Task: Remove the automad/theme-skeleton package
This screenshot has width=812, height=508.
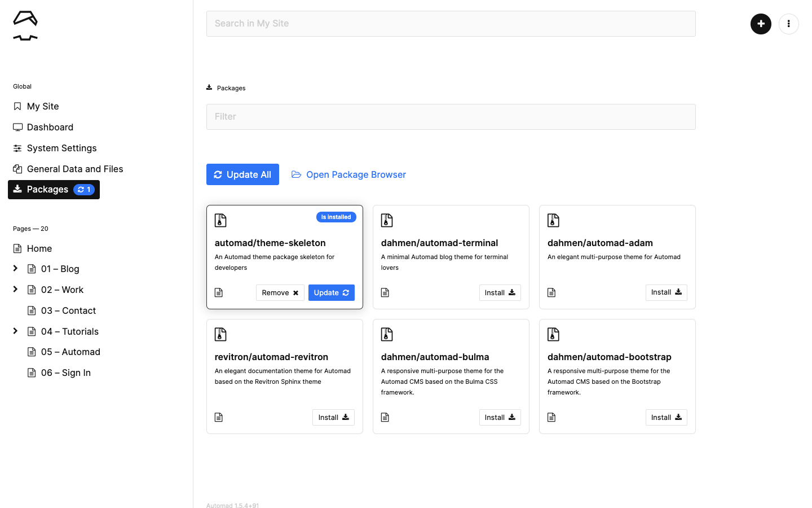Action: pos(280,292)
